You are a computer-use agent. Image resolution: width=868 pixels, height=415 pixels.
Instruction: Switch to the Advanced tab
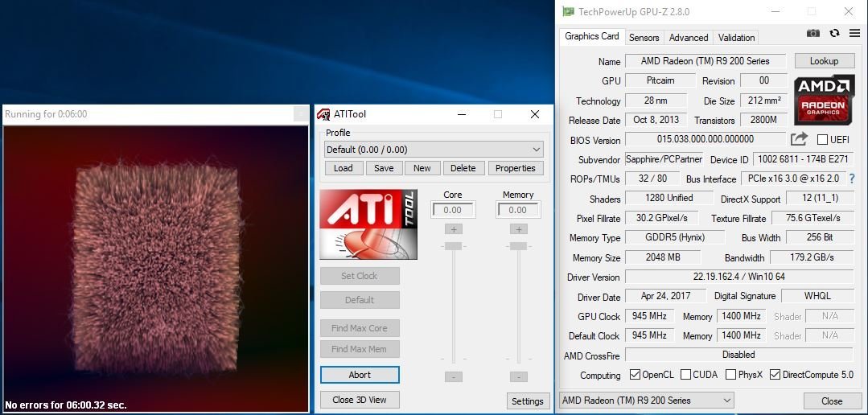point(688,38)
